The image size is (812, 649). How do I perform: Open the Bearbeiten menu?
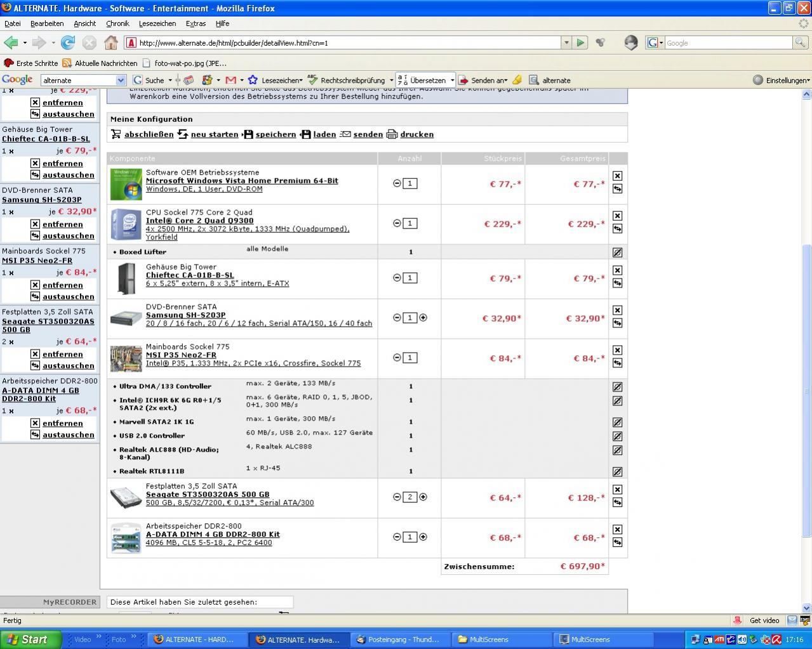pyautogui.click(x=47, y=23)
